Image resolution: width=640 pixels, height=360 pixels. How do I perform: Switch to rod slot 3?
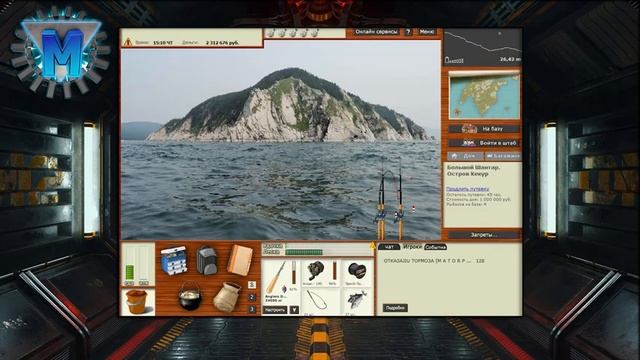pyautogui.click(x=252, y=309)
